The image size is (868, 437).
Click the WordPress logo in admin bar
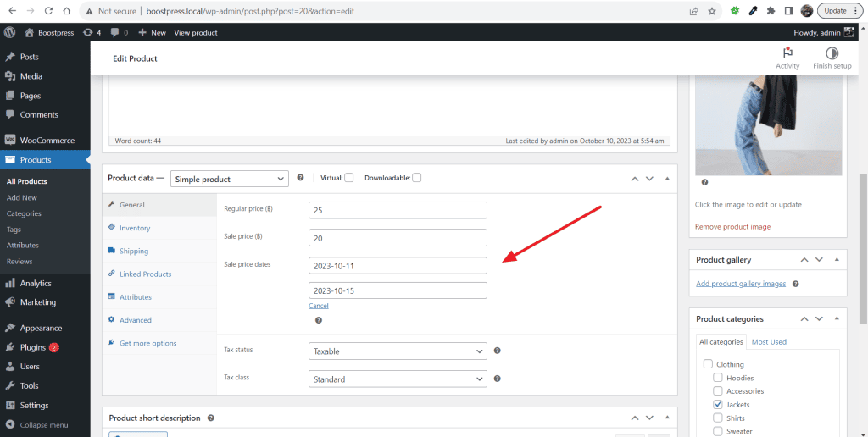tap(9, 33)
